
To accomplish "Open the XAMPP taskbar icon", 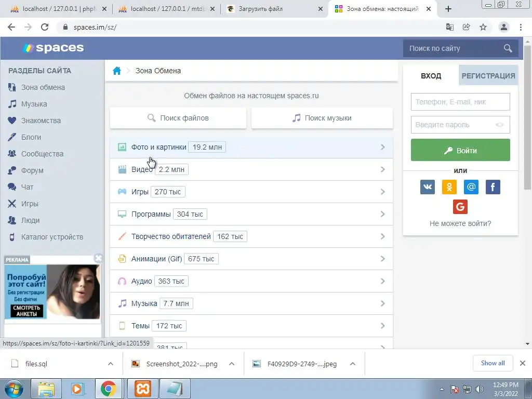I will click(x=143, y=389).
